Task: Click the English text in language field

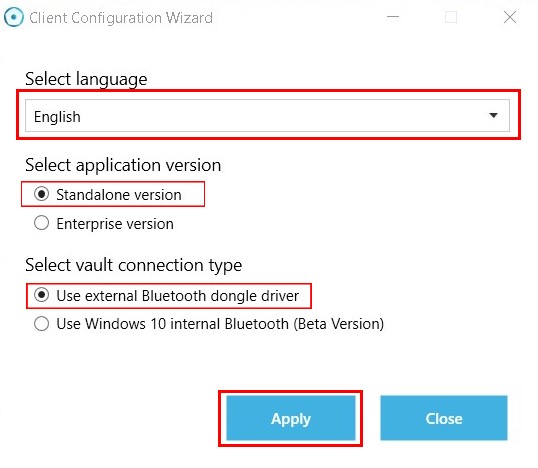Action: pyautogui.click(x=57, y=117)
